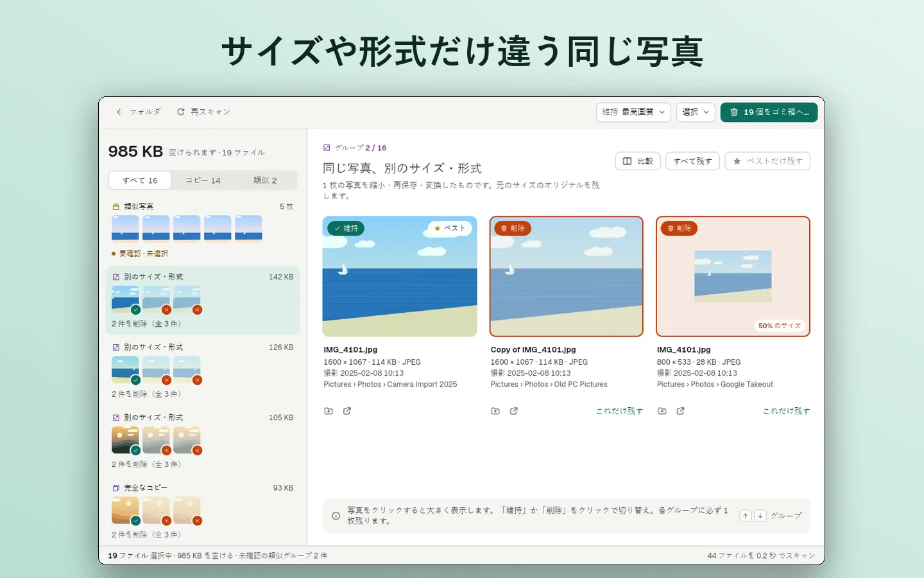This screenshot has width=924, height=578.
Task: Click the show-in-folder icon under Camera Import 2025
Action: pyautogui.click(x=329, y=411)
